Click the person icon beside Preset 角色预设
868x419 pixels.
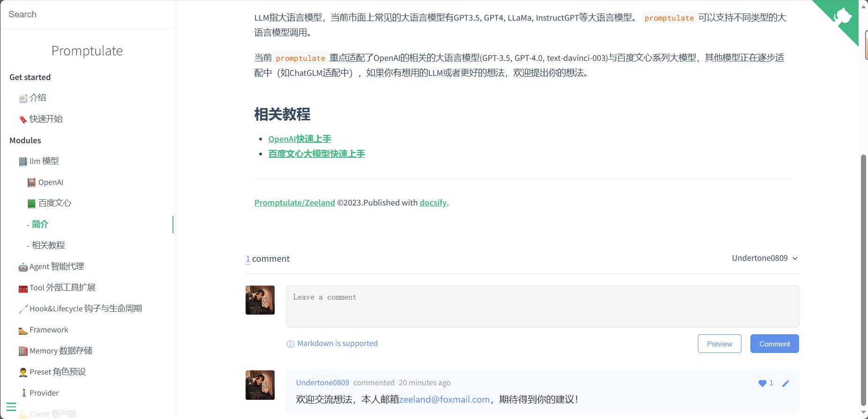tap(23, 372)
